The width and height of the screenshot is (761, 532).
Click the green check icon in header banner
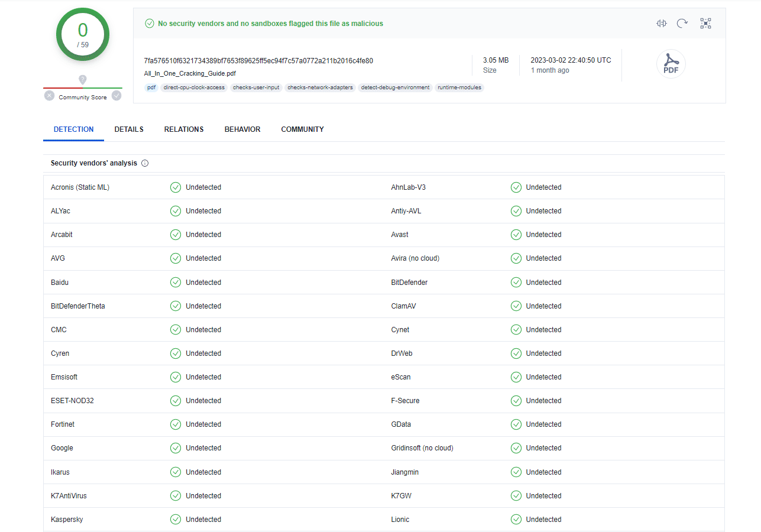pyautogui.click(x=150, y=24)
